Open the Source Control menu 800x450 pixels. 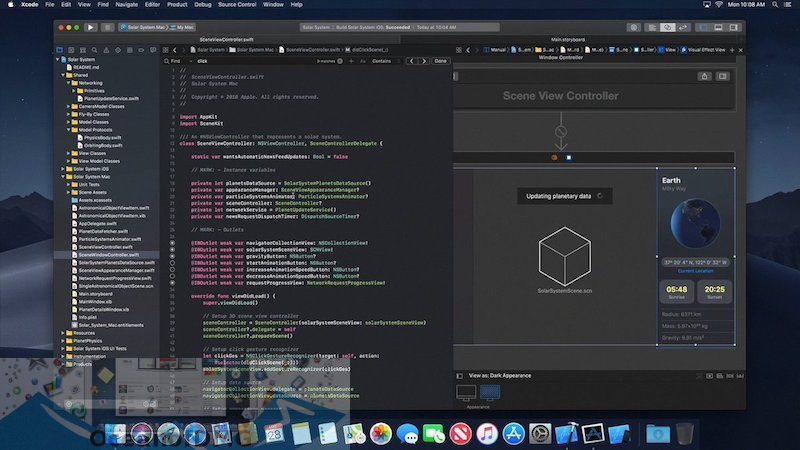(x=237, y=5)
